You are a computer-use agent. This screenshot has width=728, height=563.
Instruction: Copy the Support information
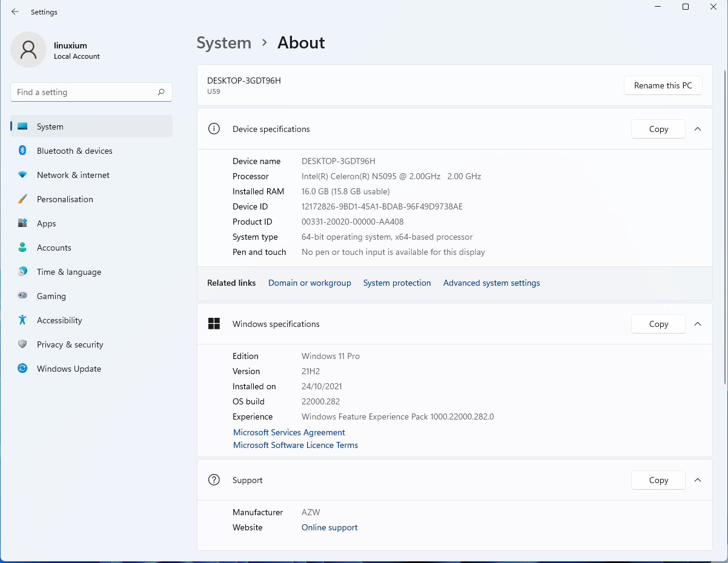(x=658, y=480)
